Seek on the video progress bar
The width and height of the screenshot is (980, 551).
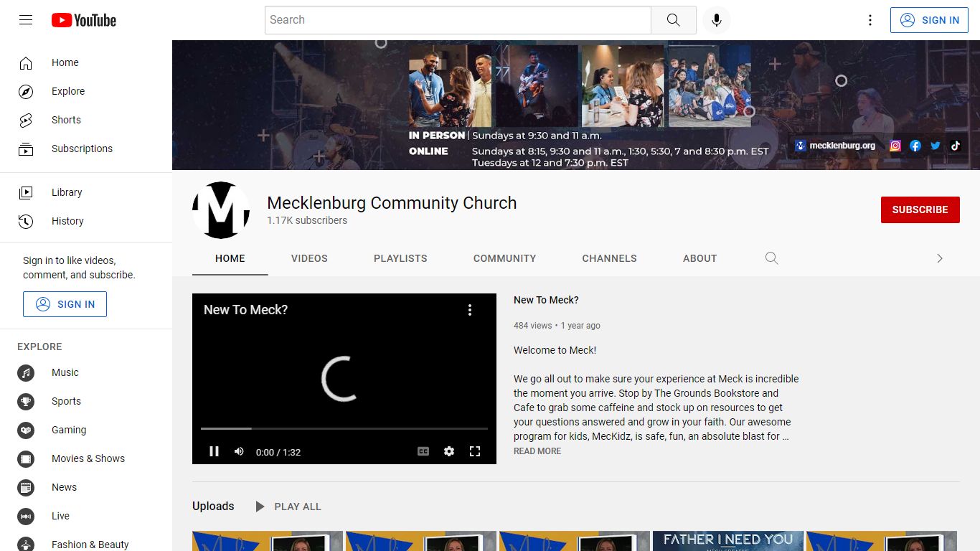pos(344,428)
